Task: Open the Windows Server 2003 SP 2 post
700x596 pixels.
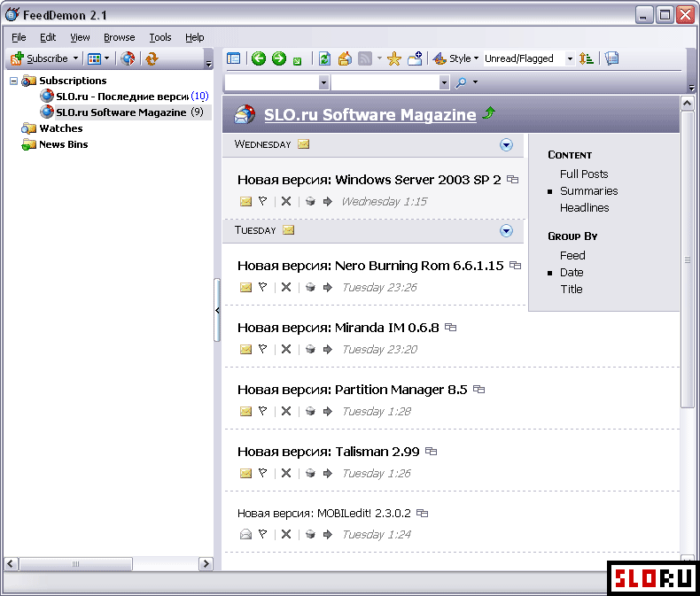Action: point(369,180)
